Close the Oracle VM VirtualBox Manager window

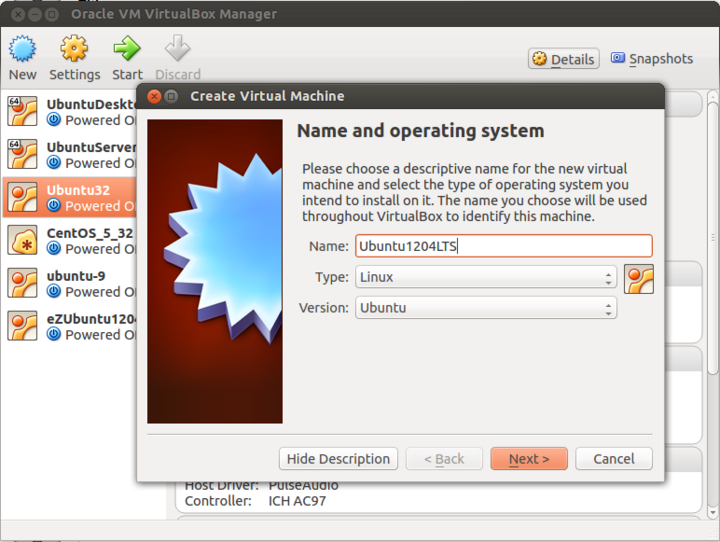pyautogui.click(x=18, y=15)
